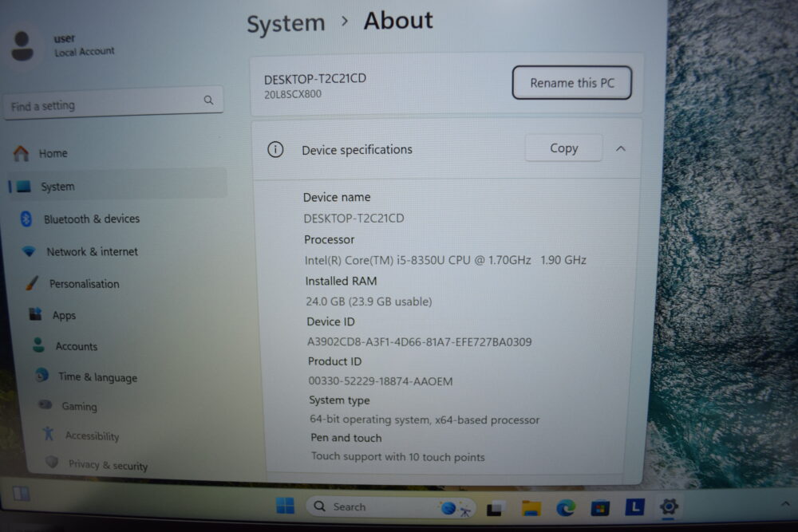Click the 24.0 GB installed RAM value
Viewport: 798px width, 532px height.
[x=369, y=301]
